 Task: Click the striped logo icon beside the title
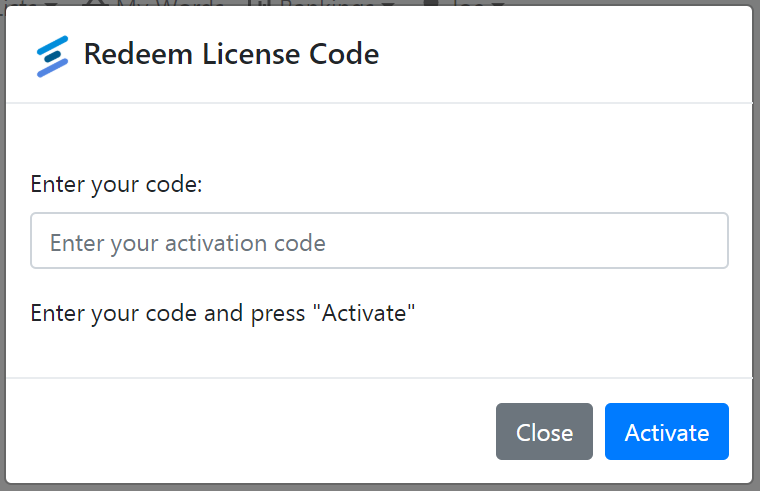click(52, 56)
